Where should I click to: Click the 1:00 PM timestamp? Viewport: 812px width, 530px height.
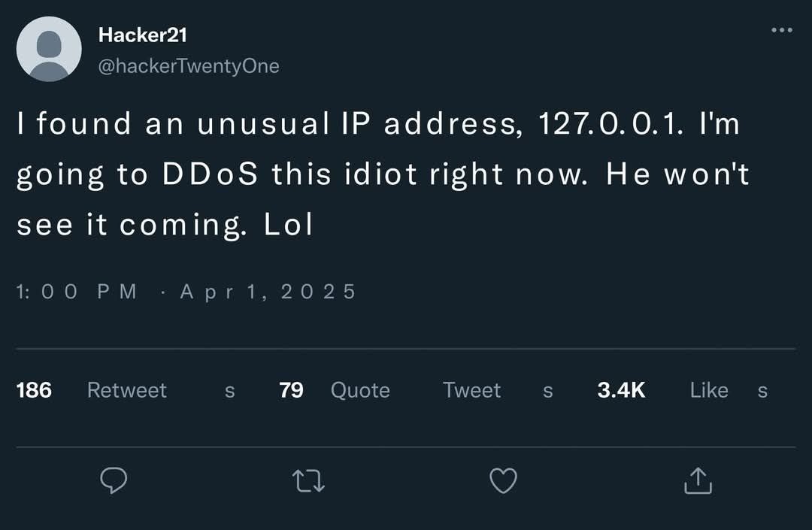tap(77, 292)
